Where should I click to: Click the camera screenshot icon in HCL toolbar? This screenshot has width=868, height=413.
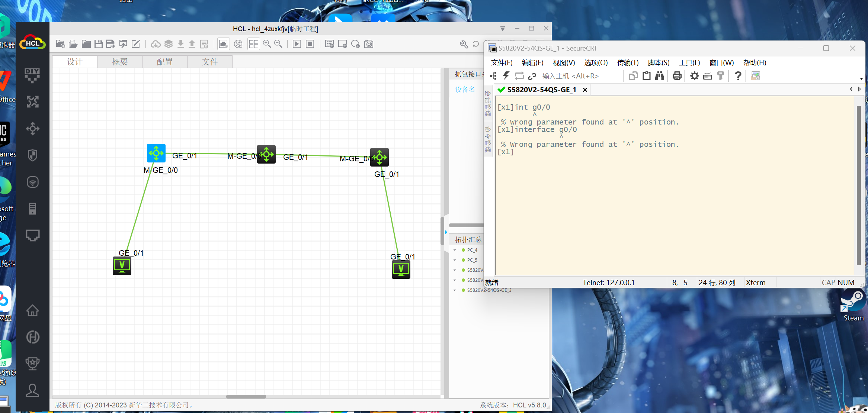coord(369,44)
